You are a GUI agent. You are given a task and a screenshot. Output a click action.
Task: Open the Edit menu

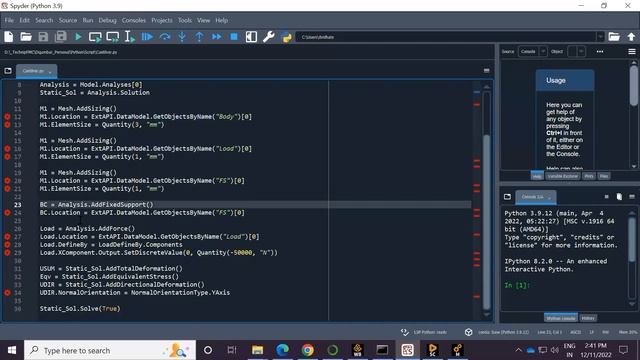[x=24, y=20]
